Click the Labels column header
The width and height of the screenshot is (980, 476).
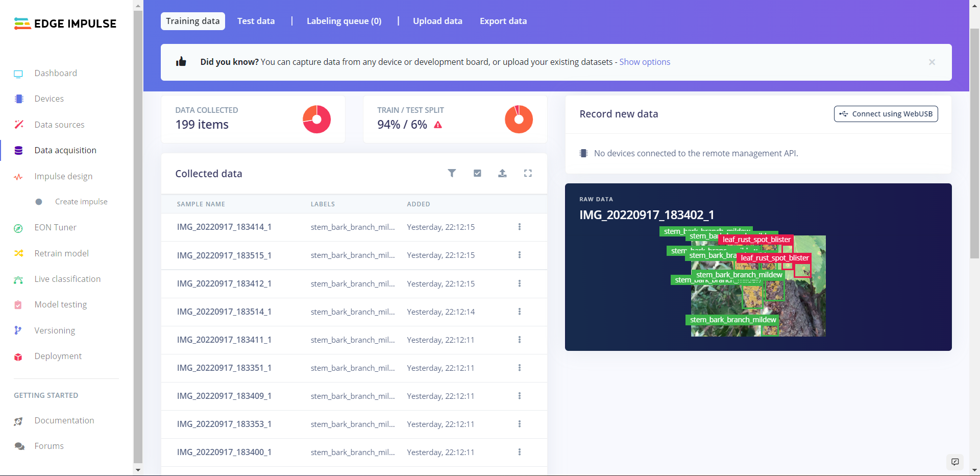coord(323,204)
